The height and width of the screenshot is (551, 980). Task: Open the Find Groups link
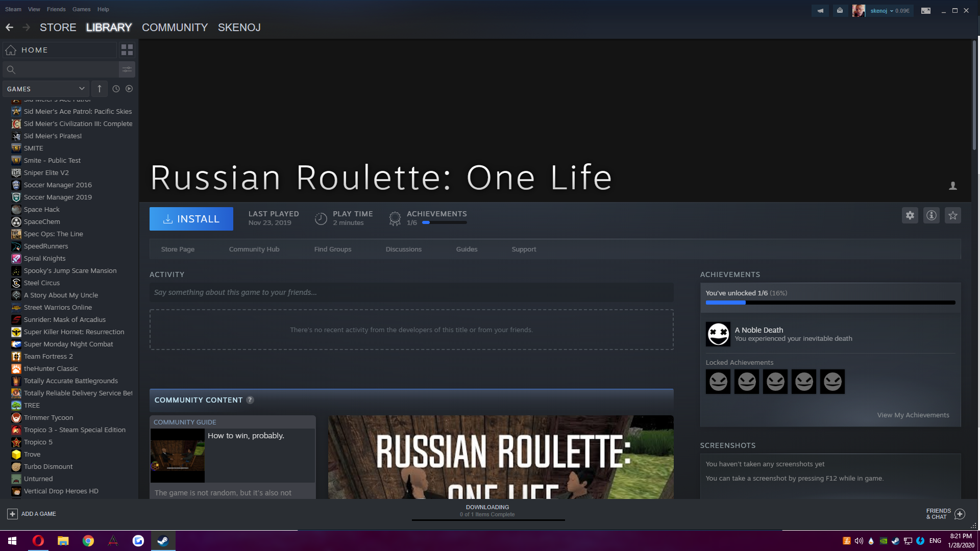[333, 249]
